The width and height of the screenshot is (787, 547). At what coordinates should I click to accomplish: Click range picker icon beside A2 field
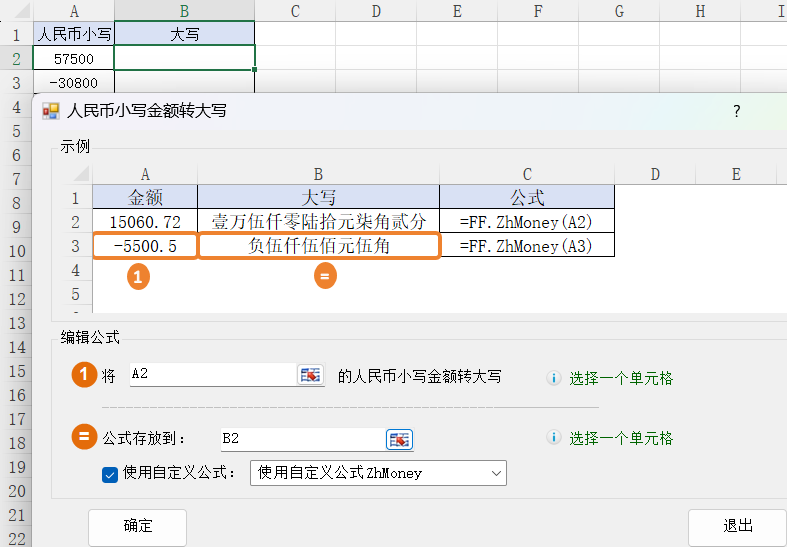pos(311,375)
